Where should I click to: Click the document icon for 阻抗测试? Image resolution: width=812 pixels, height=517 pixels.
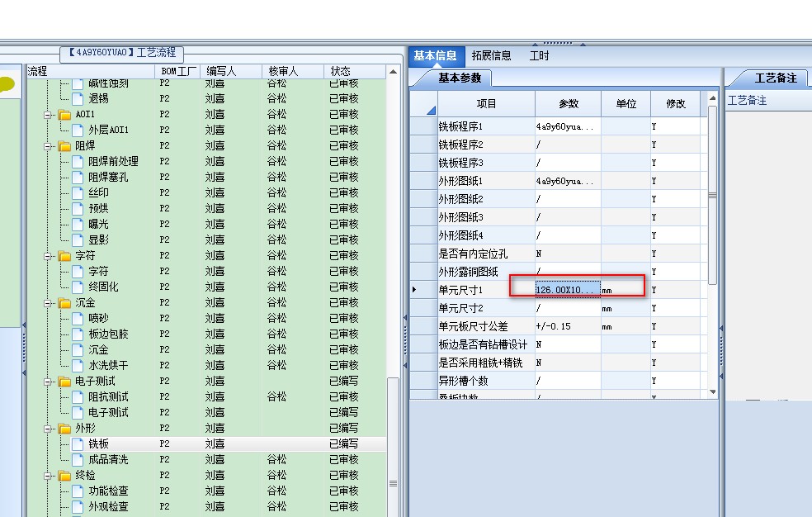[78, 397]
